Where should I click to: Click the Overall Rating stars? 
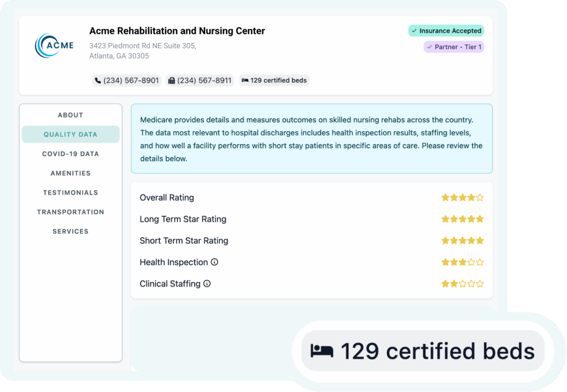click(x=462, y=198)
